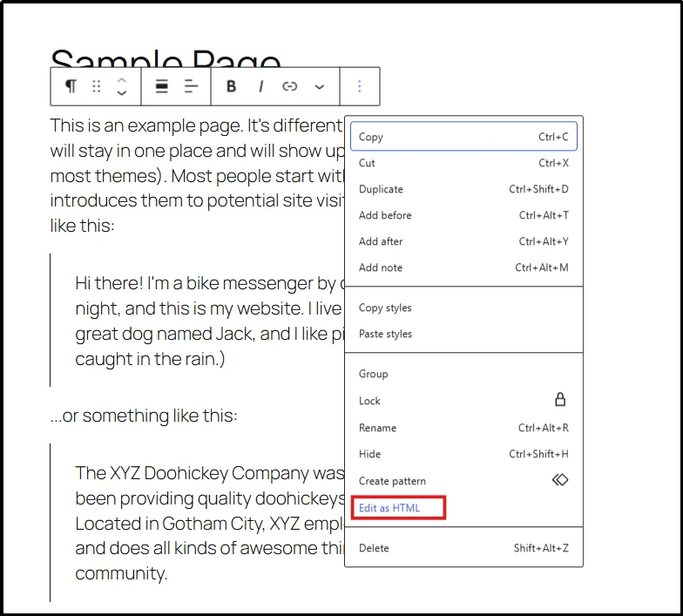Open the More formatting dropdown chevron

tap(319, 87)
